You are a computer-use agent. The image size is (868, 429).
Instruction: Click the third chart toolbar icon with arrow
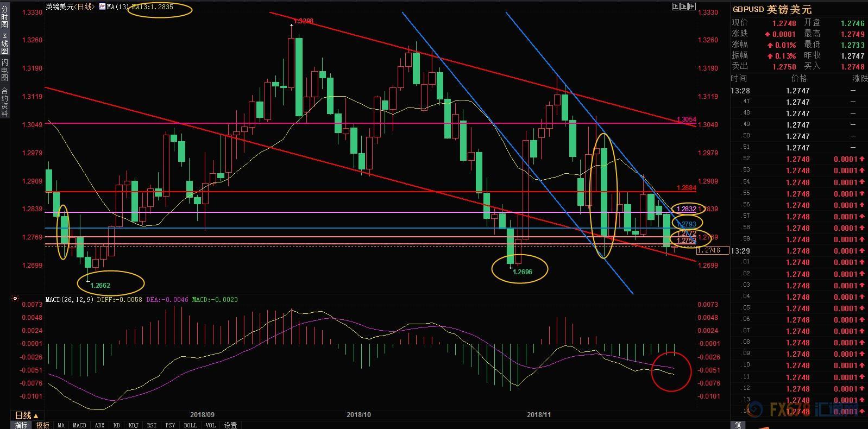pyautogui.click(x=692, y=7)
